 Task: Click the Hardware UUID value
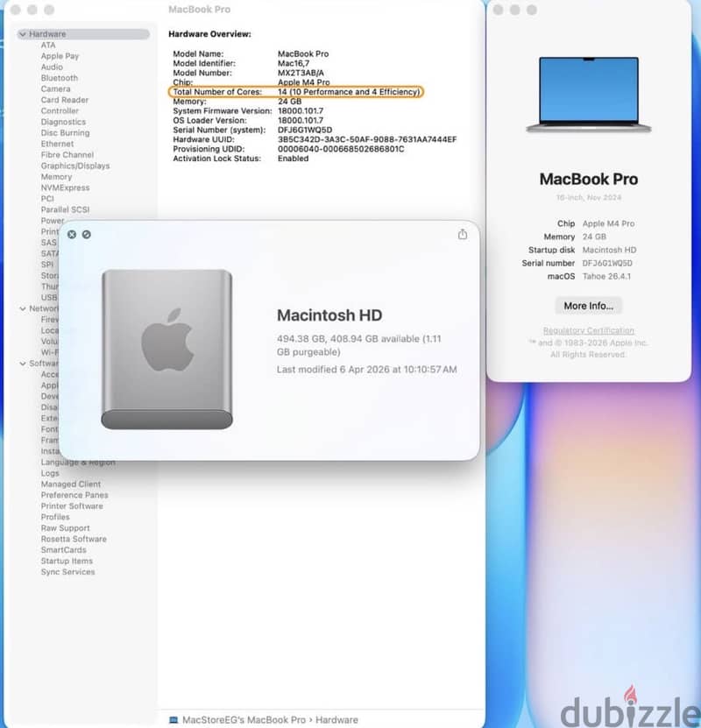(x=367, y=139)
